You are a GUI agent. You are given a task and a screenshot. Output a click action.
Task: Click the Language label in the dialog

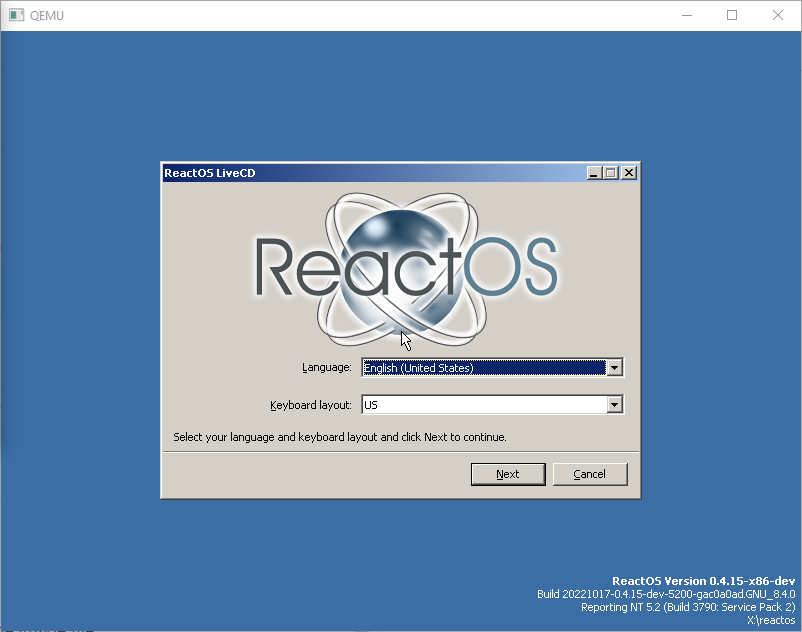pyautogui.click(x=326, y=367)
